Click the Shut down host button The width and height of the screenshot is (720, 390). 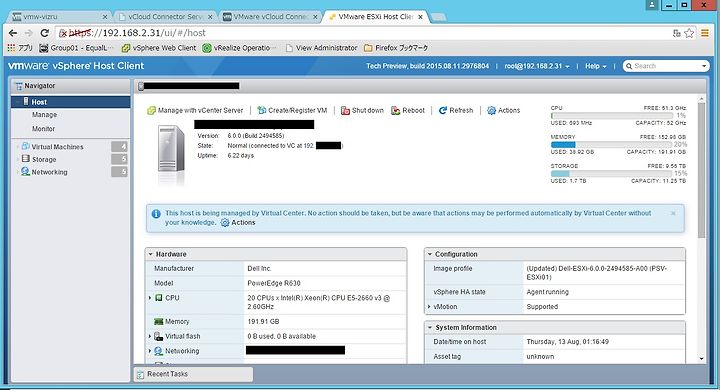(362, 111)
